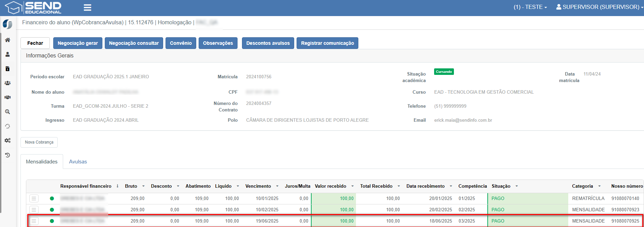
Task: Click the Registrar comunicação button
Action: tap(327, 43)
